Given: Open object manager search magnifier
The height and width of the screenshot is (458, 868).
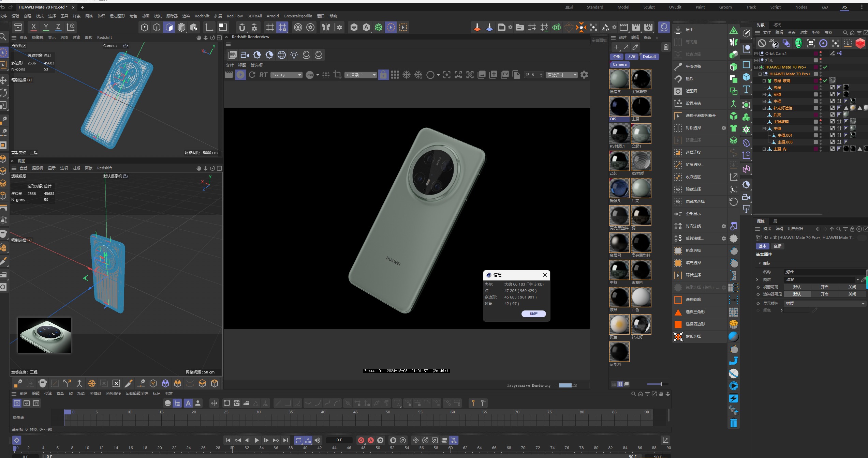Looking at the screenshot, I should tap(845, 33).
